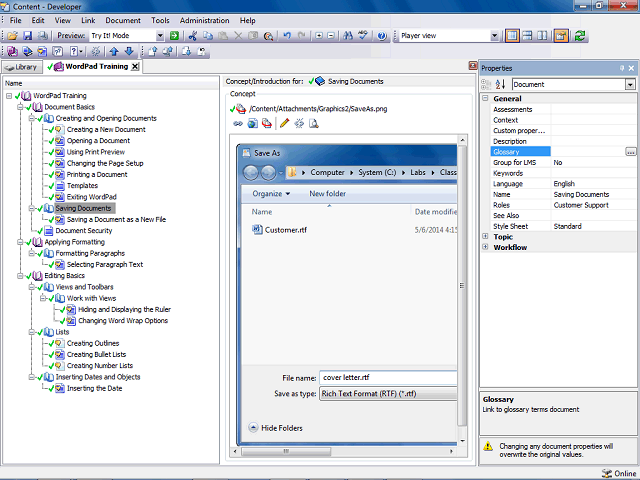The image size is (640, 480).
Task: Click the Online status indicator
Action: point(619,473)
